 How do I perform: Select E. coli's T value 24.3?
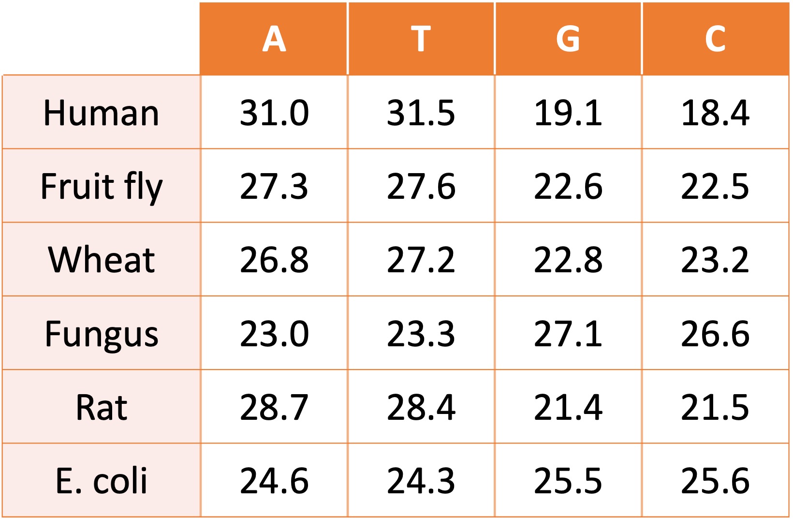coord(421,480)
